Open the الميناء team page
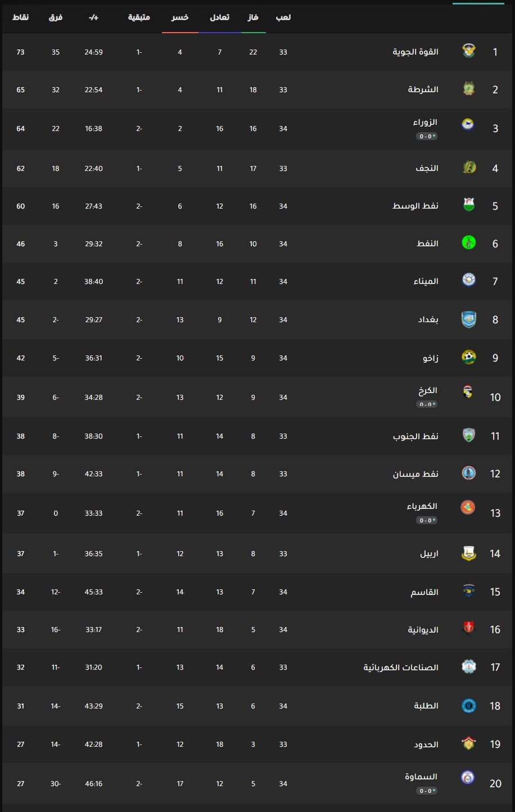Screen dimensions: 515x812 pos(426,281)
